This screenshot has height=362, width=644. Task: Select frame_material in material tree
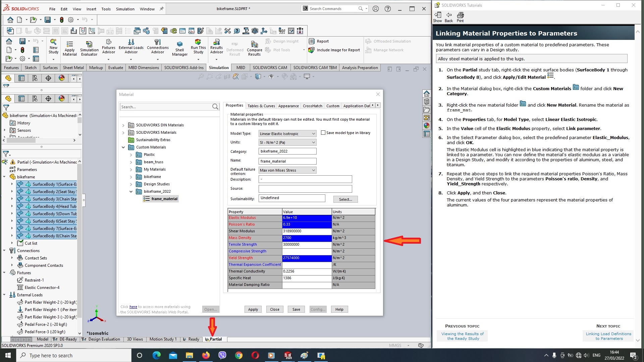[x=161, y=199]
